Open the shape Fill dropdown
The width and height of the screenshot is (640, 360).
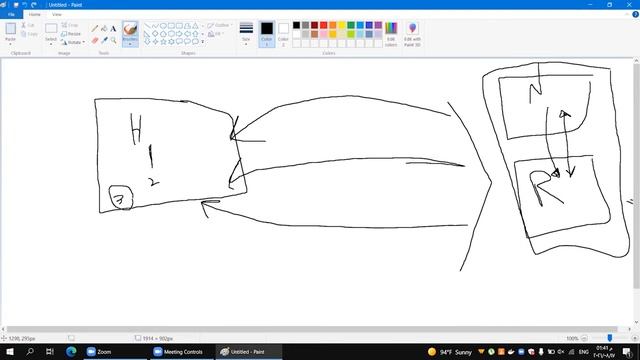click(216, 34)
